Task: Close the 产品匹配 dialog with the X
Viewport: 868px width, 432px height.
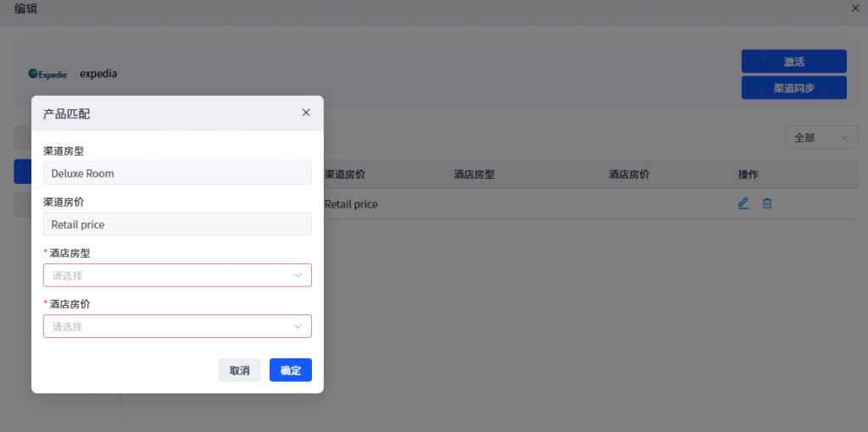Action: point(306,113)
